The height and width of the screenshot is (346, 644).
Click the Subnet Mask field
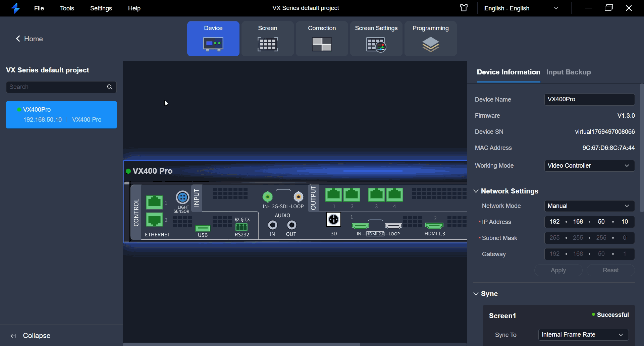tap(589, 238)
